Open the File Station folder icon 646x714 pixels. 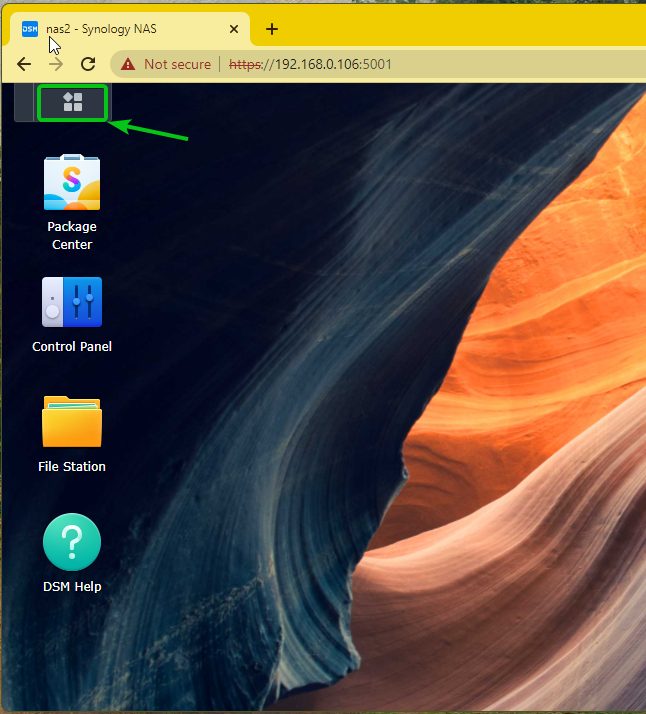(72, 422)
